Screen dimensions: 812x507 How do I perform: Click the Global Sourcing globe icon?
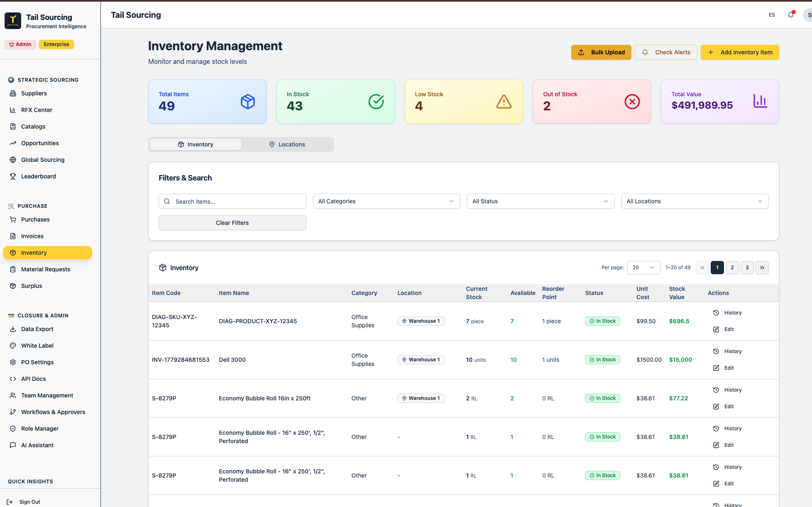(x=13, y=160)
